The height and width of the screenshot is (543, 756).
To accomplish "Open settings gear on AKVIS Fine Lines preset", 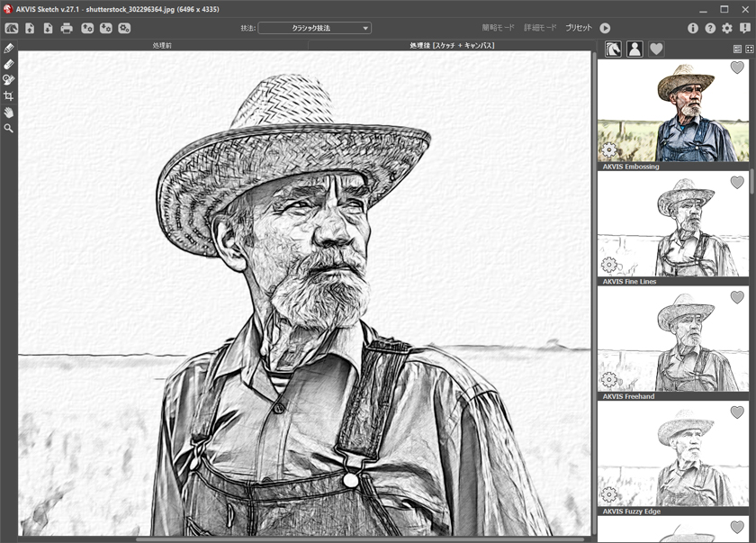I will [609, 265].
